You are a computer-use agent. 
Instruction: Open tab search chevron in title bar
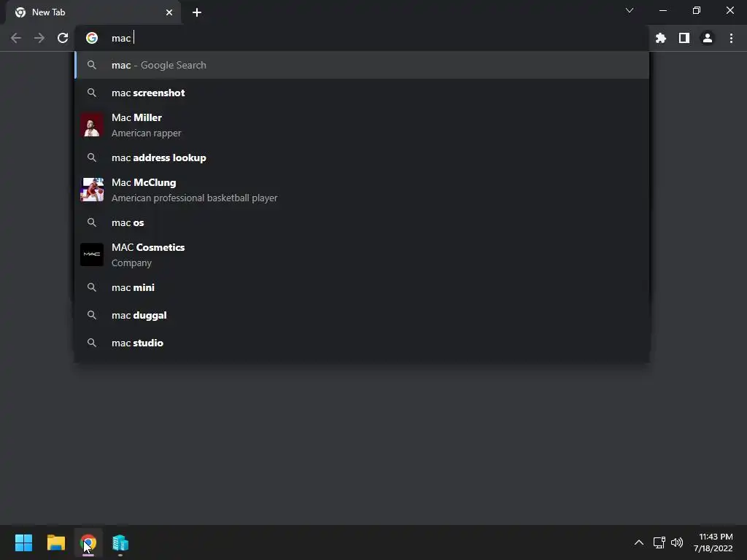[630, 10]
